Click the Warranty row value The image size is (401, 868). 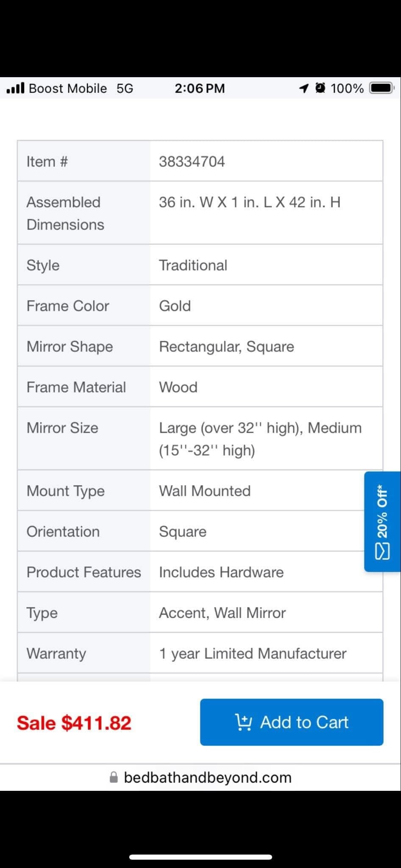pos(253,654)
